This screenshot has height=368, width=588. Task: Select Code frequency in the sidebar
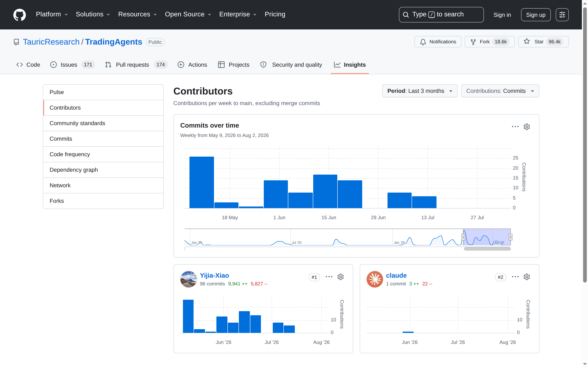click(103, 154)
